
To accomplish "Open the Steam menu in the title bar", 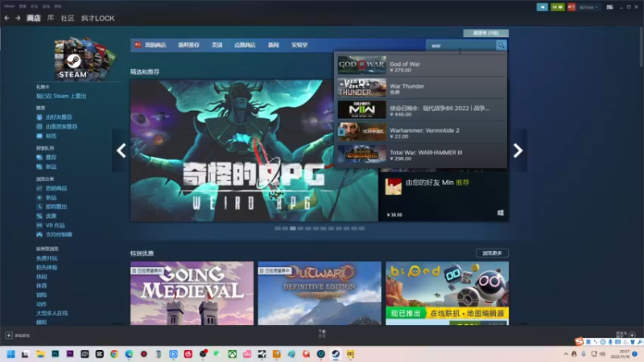I will 9,6.
